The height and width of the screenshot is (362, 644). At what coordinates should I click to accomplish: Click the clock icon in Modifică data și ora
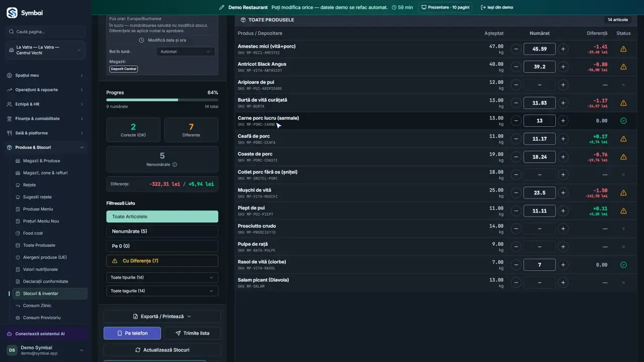[141, 40]
